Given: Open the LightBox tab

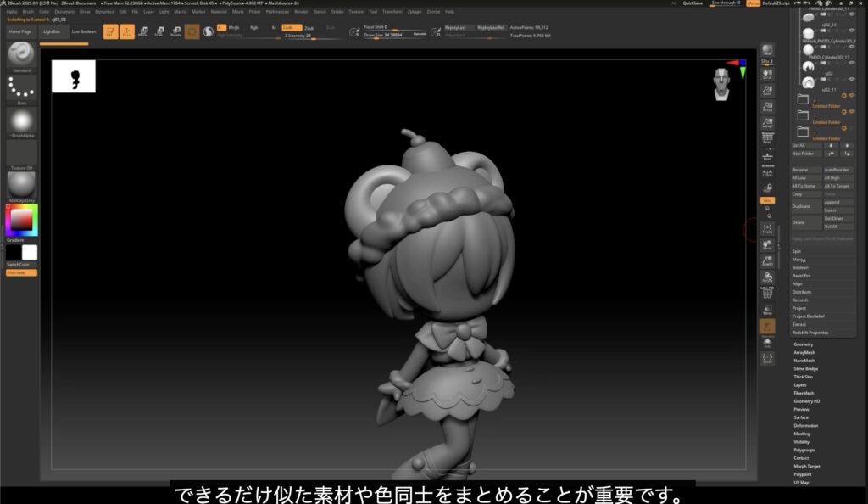Looking at the screenshot, I should (52, 31).
